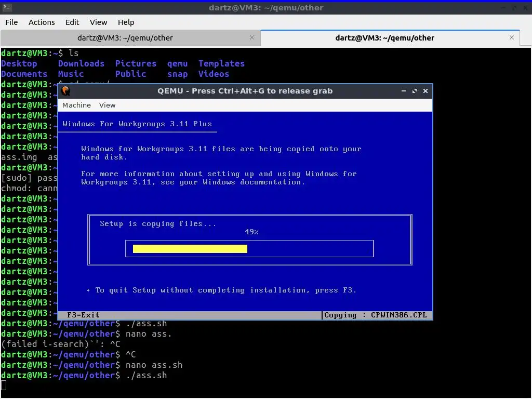Close the QEMU window
This screenshot has height=399, width=532.
pyautogui.click(x=425, y=91)
